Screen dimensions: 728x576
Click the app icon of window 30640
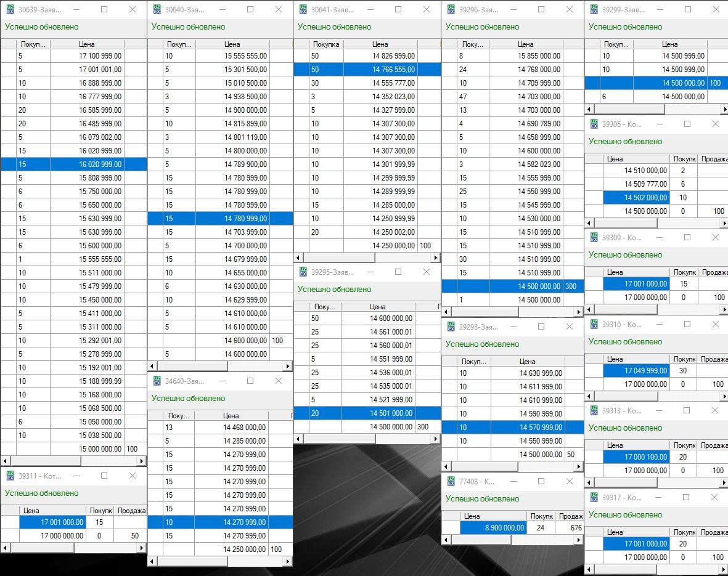(x=157, y=10)
